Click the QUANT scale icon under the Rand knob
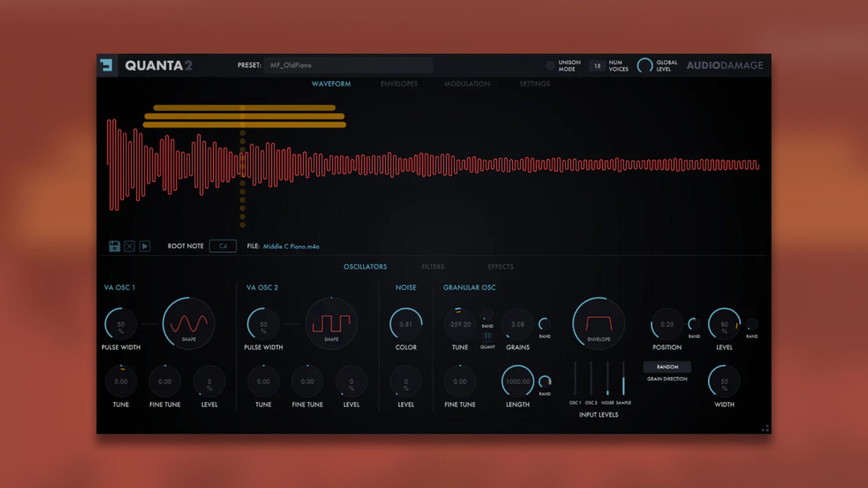This screenshot has height=488, width=868. (x=487, y=338)
